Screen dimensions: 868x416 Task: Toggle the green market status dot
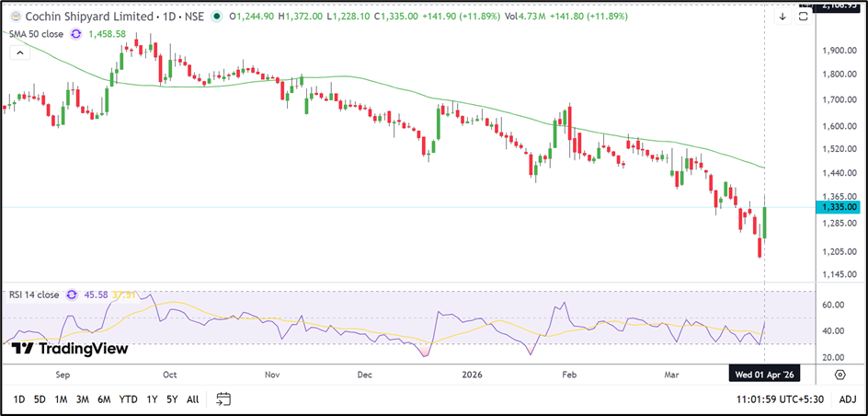click(214, 17)
